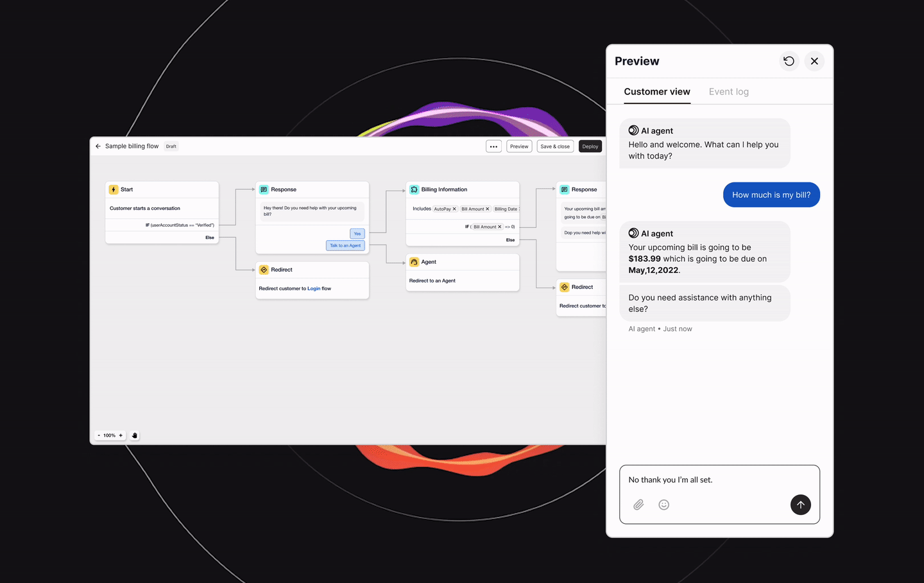Click the Start node title
This screenshot has width=924, height=583.
[x=127, y=189]
